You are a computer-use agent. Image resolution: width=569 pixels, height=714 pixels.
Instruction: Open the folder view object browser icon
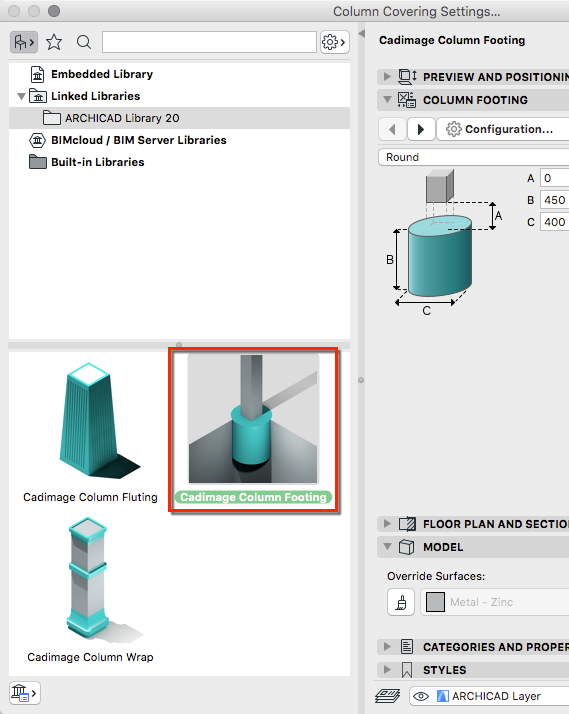coord(24,42)
